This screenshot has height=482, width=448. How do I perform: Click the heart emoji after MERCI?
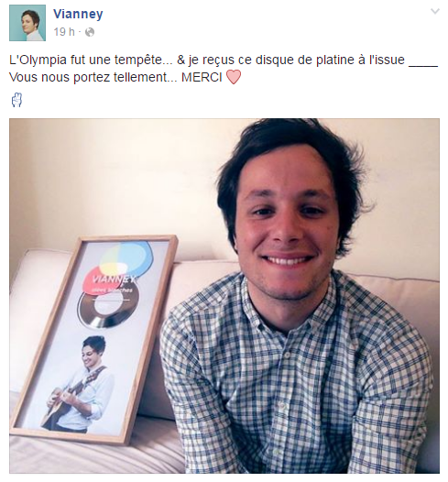(234, 77)
